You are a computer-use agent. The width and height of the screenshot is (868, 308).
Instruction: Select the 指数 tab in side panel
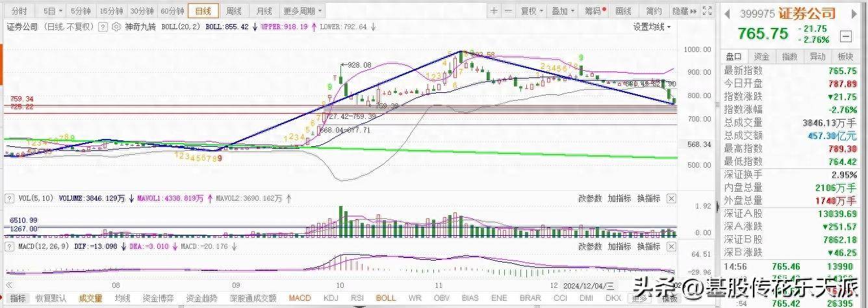pos(789,57)
